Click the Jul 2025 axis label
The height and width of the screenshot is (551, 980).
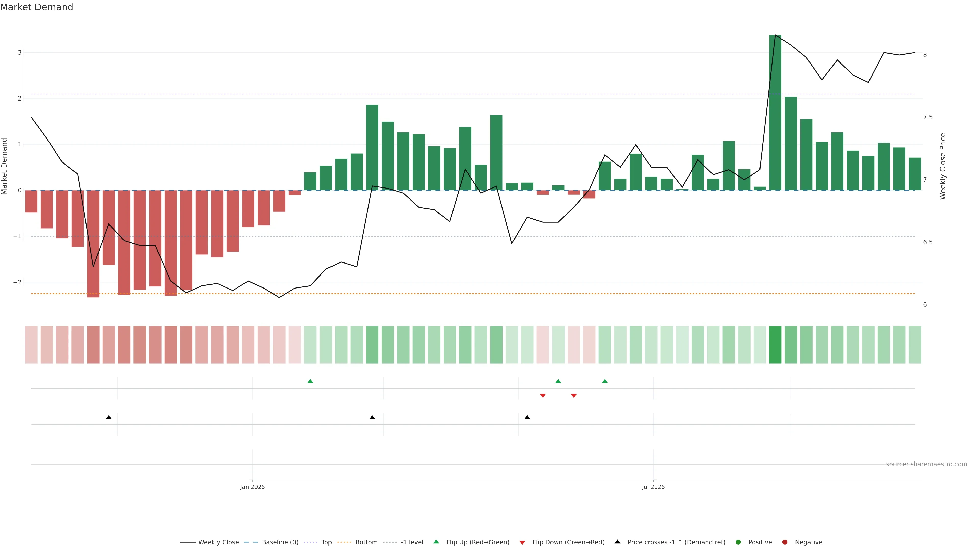(x=653, y=487)
